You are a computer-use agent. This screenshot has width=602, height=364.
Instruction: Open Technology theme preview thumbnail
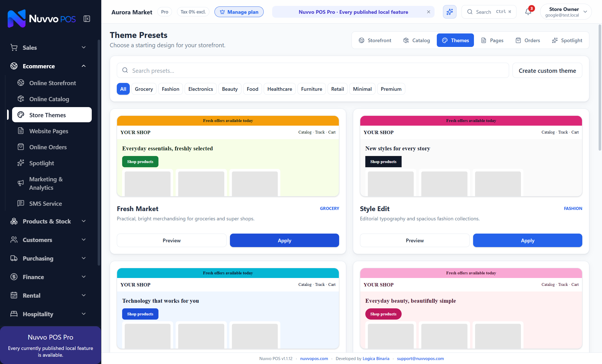(x=228, y=308)
